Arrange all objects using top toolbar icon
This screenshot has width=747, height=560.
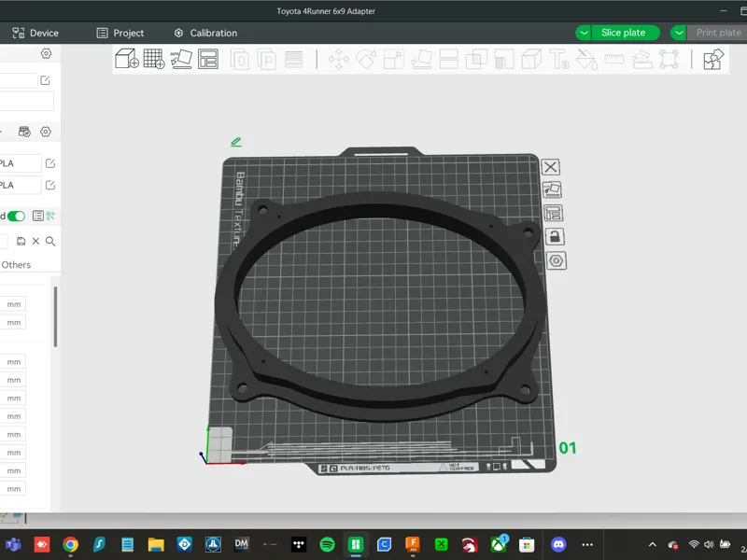pos(208,59)
